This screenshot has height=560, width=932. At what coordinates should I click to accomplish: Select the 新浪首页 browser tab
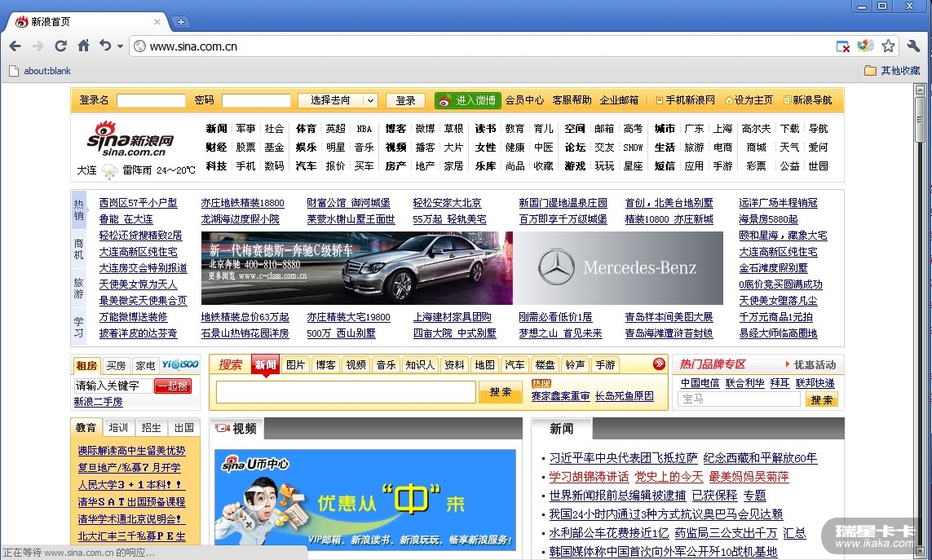point(86,22)
